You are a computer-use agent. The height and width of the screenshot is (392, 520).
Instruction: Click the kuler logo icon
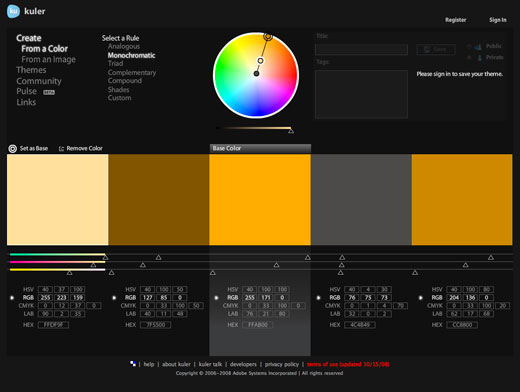coord(13,11)
